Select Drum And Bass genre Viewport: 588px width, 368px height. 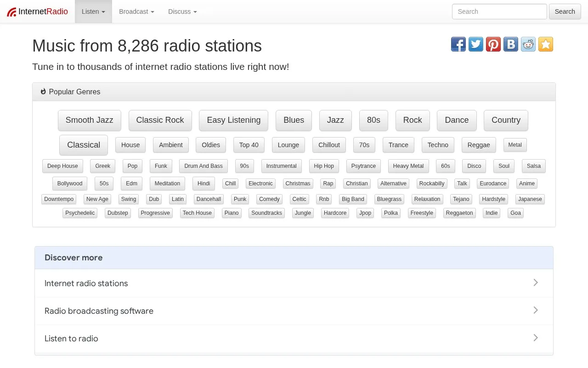(x=204, y=166)
